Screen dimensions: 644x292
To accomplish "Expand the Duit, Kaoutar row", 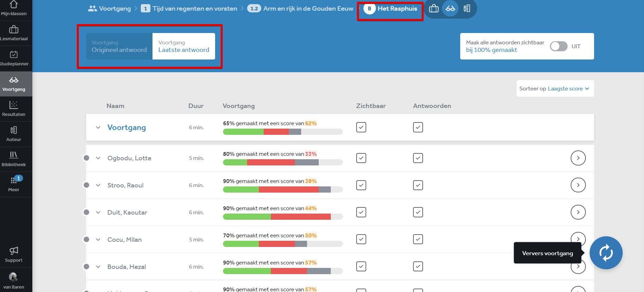I will coord(98,212).
